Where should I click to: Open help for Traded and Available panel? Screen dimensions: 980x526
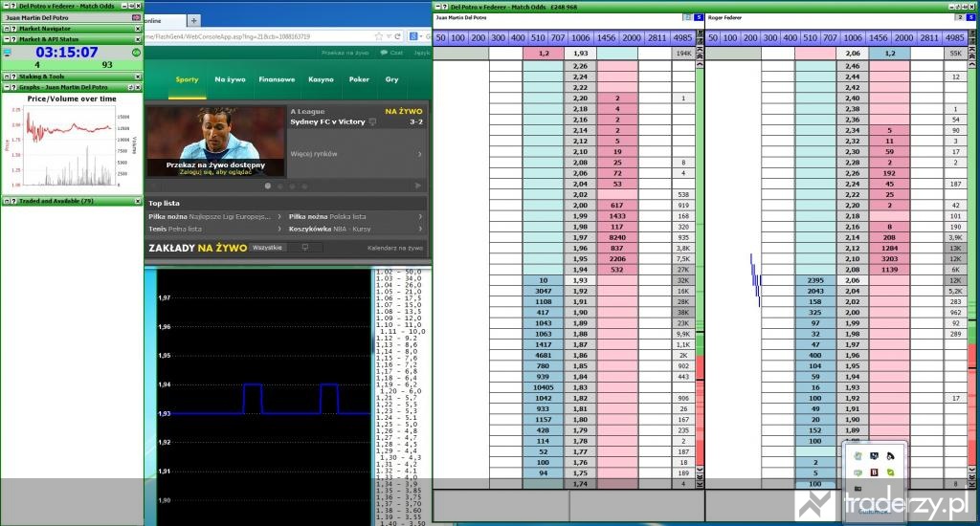(13, 201)
